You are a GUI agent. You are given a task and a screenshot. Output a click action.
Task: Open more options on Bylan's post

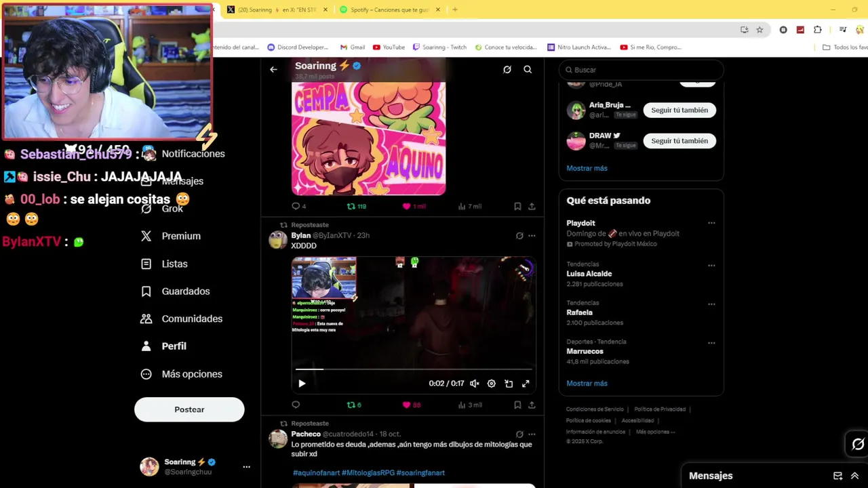(532, 236)
